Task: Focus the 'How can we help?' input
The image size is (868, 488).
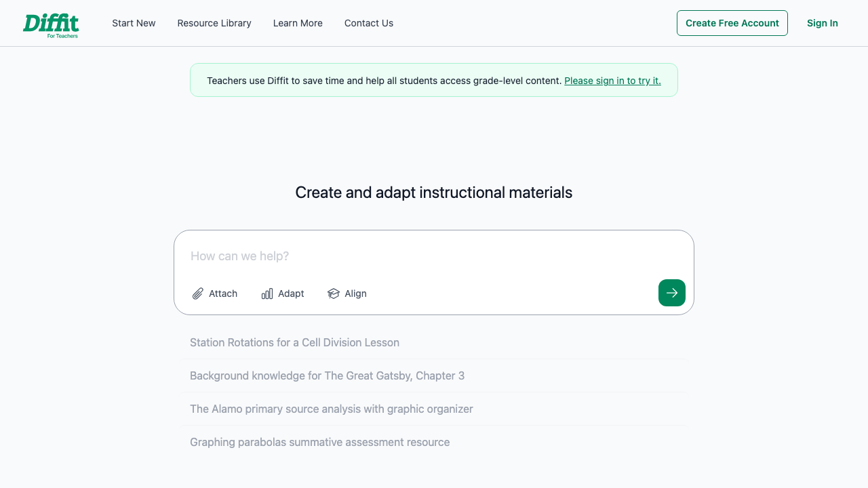Action: 420,256
